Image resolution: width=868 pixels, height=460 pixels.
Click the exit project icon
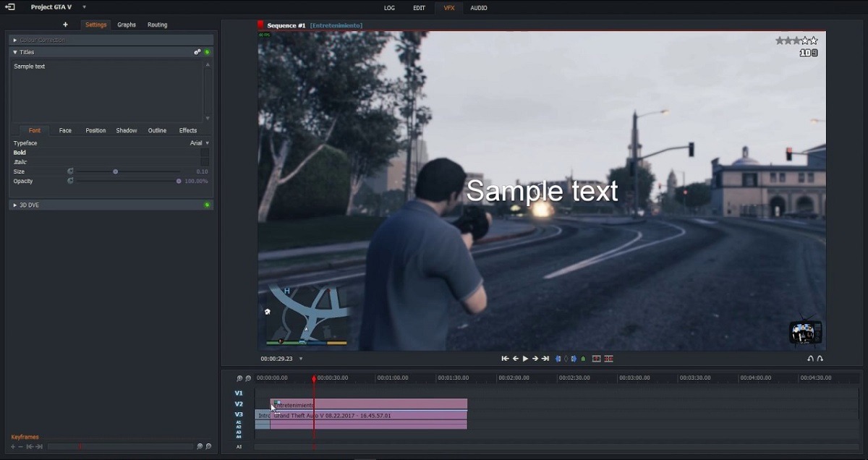pos(10,7)
